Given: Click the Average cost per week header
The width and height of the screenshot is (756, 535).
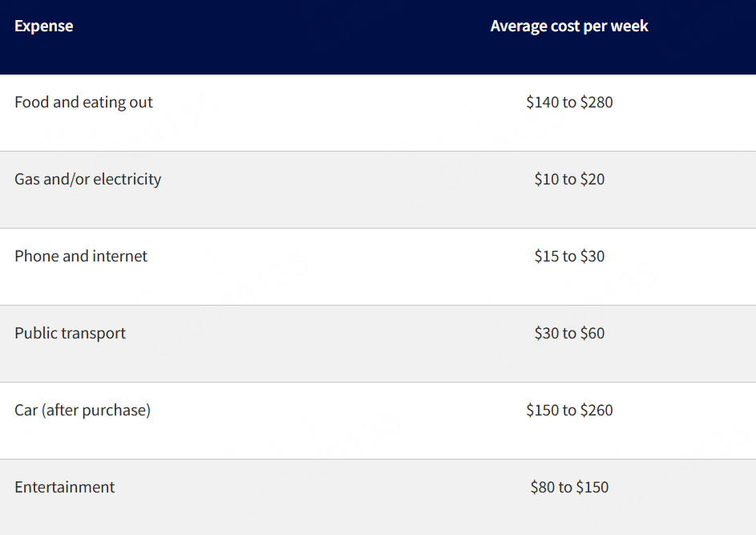Looking at the screenshot, I should point(569,26).
